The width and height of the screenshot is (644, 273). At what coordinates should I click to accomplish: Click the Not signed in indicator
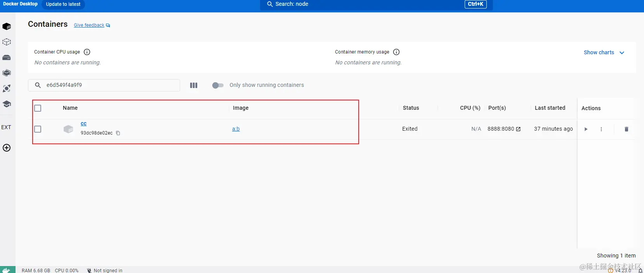click(104, 270)
